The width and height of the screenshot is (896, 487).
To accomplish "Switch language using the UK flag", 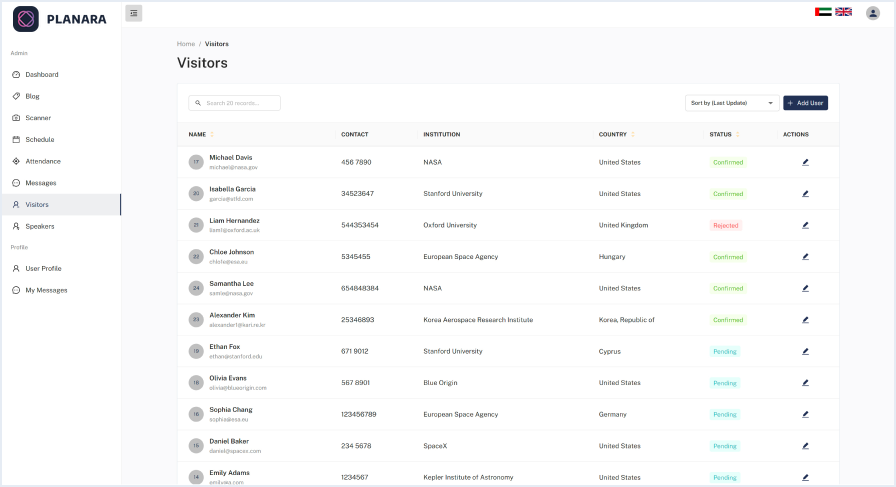I will [843, 11].
